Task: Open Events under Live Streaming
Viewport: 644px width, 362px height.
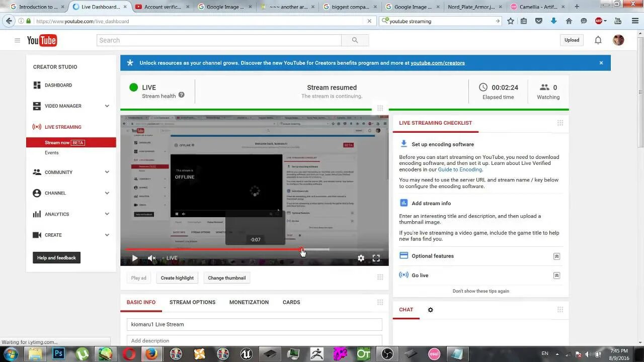Action: [x=51, y=152]
